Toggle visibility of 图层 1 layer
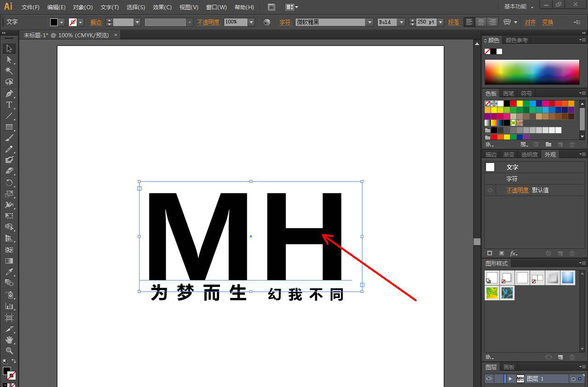 (x=489, y=379)
